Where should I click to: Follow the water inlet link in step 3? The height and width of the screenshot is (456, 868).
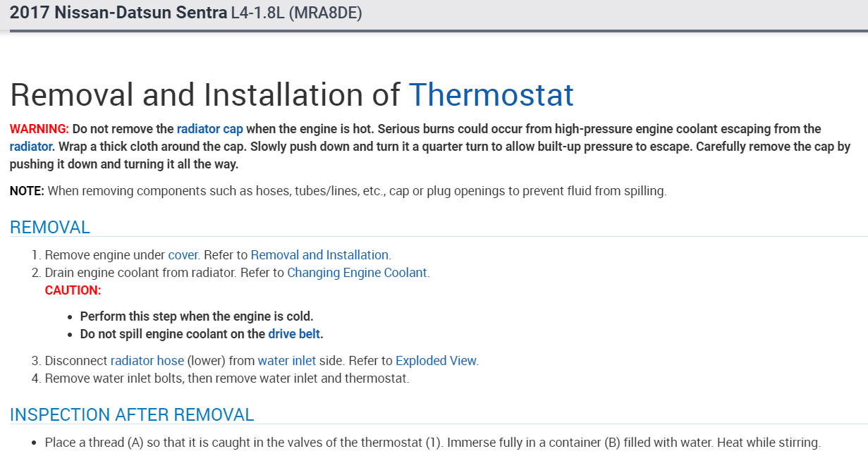tap(286, 361)
